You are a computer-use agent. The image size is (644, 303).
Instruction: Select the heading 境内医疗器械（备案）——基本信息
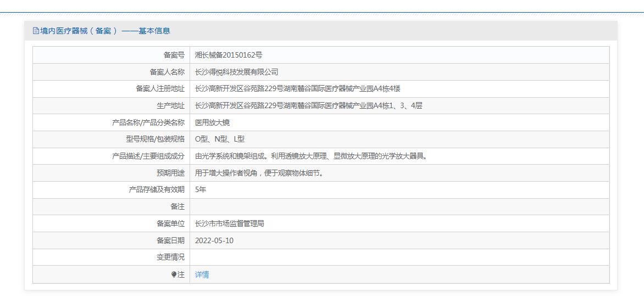(x=105, y=31)
